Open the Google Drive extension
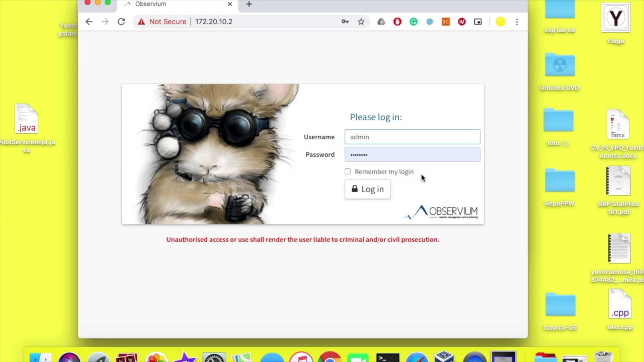 381,22
